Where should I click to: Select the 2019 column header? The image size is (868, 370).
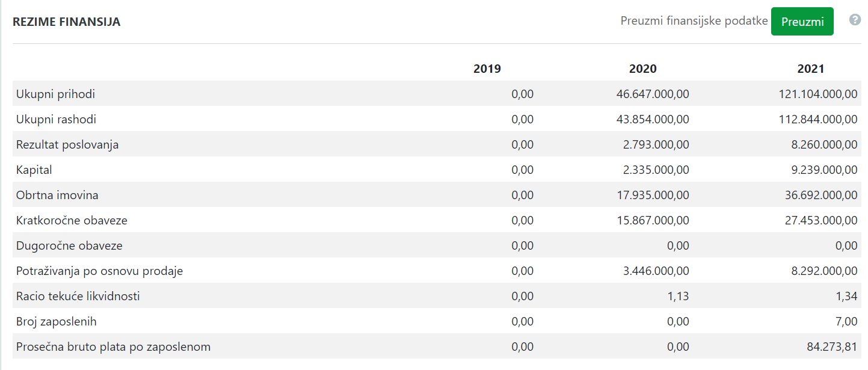point(487,69)
